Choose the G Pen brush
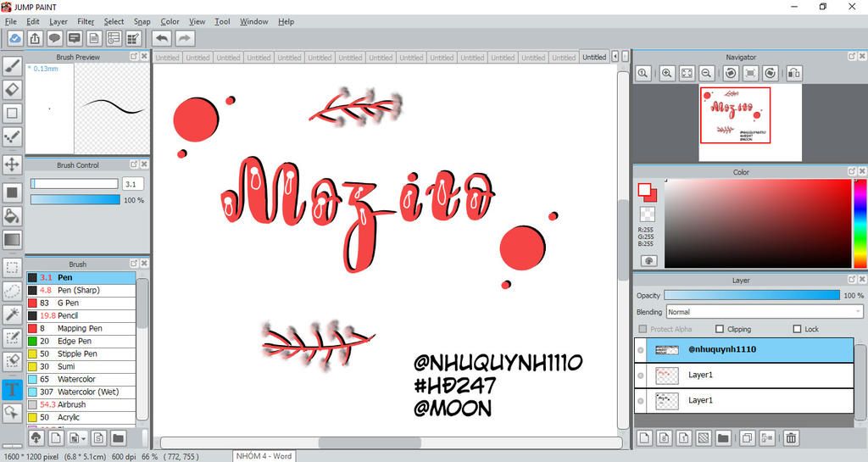This screenshot has width=868, height=462. click(x=81, y=303)
